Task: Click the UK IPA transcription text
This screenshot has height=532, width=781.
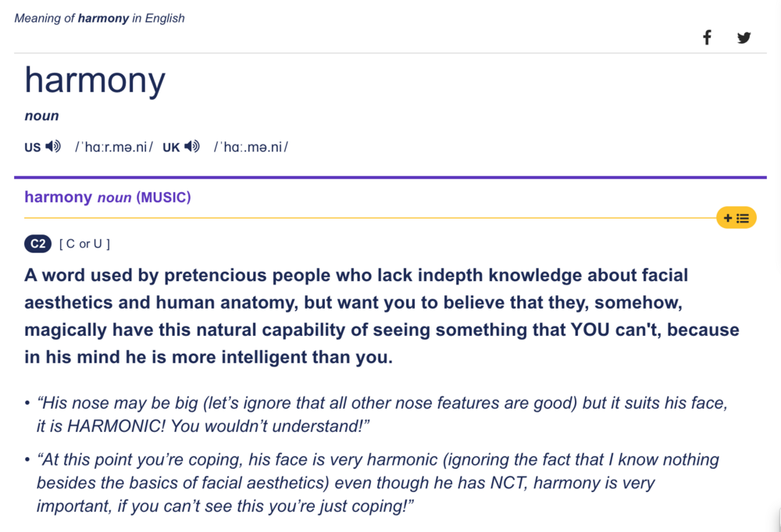Action: (x=251, y=147)
